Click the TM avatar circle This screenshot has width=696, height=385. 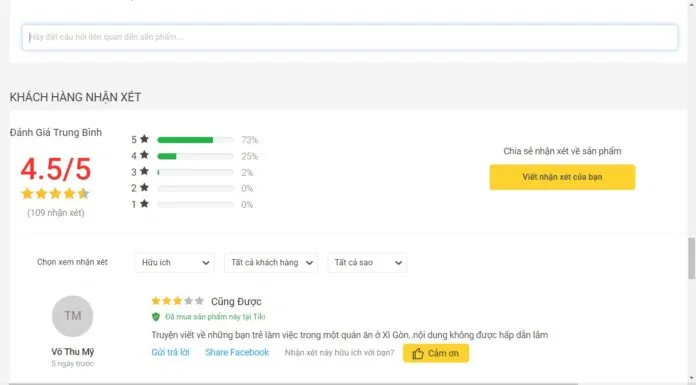[72, 316]
